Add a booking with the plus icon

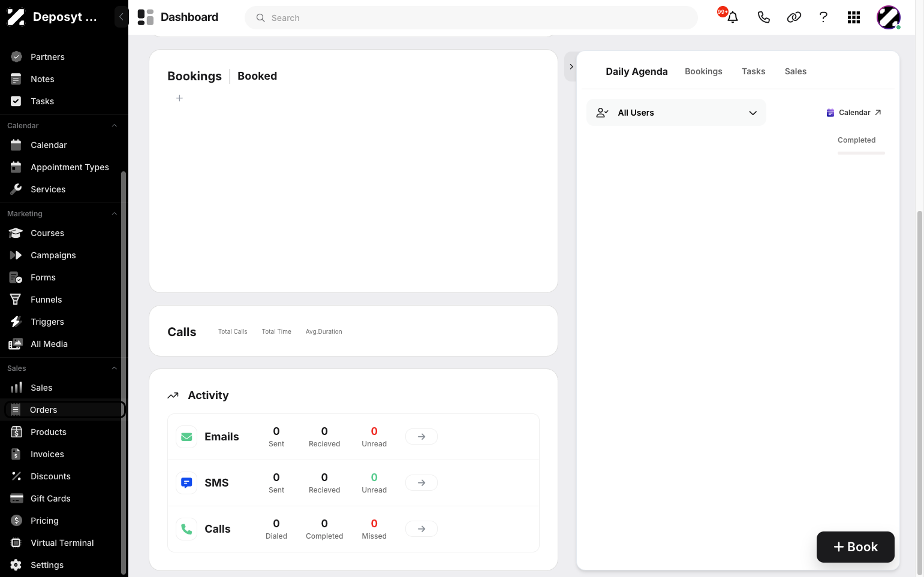pos(179,98)
